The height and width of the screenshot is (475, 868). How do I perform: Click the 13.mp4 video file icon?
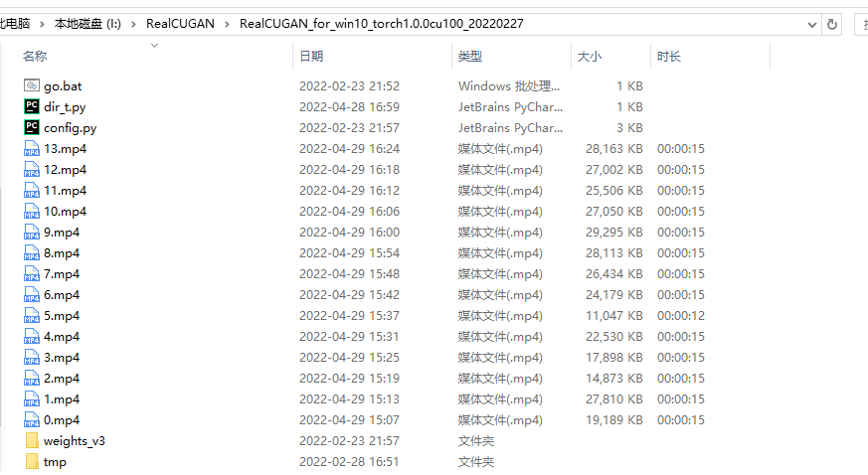[32, 148]
